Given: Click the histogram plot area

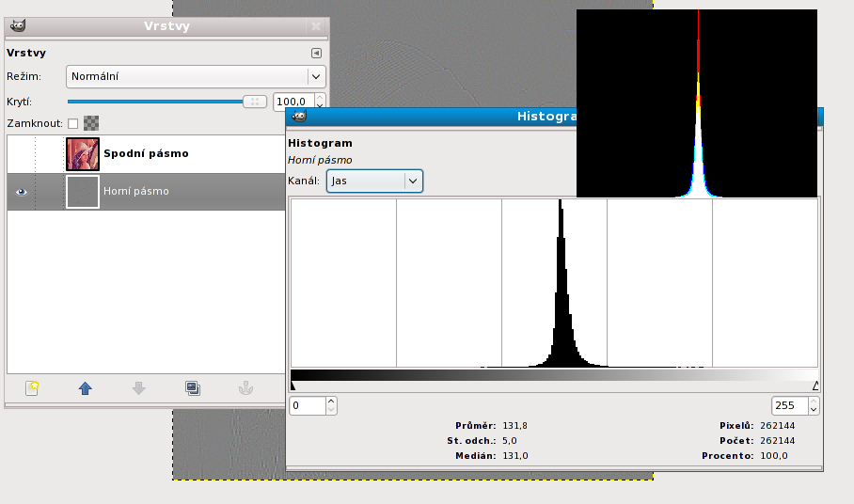Looking at the screenshot, I should (555, 283).
